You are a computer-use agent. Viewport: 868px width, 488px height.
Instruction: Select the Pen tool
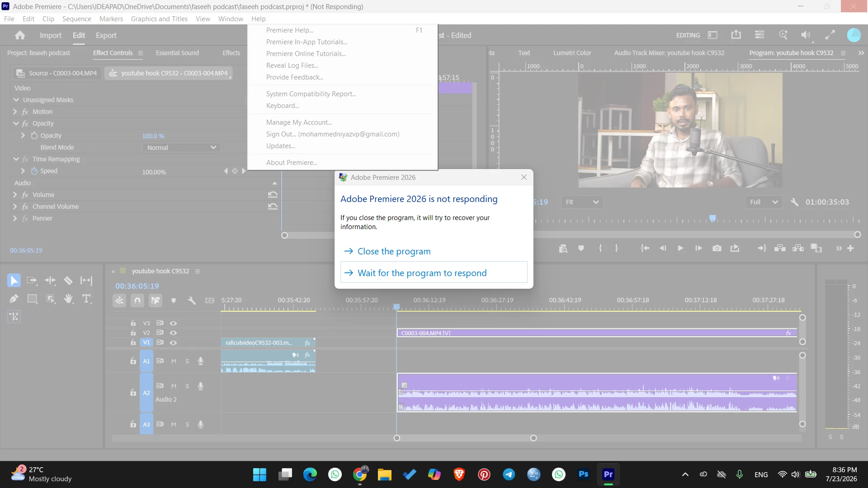point(14,299)
